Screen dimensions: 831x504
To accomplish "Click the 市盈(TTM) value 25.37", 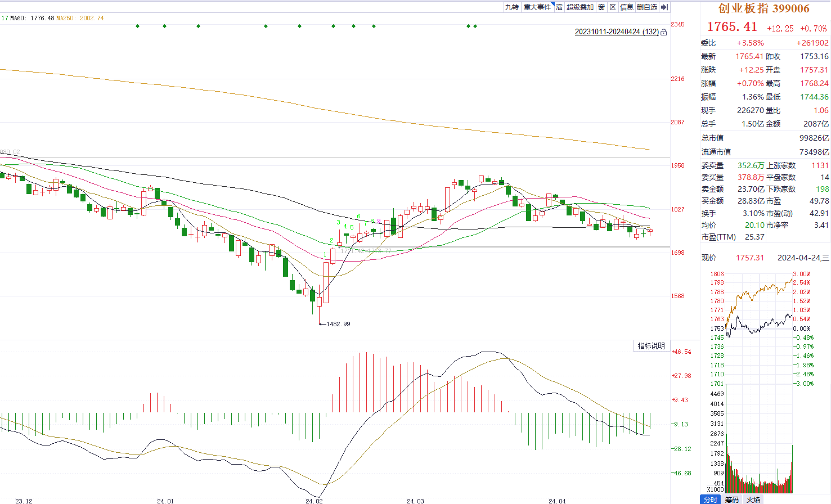I will click(754, 237).
